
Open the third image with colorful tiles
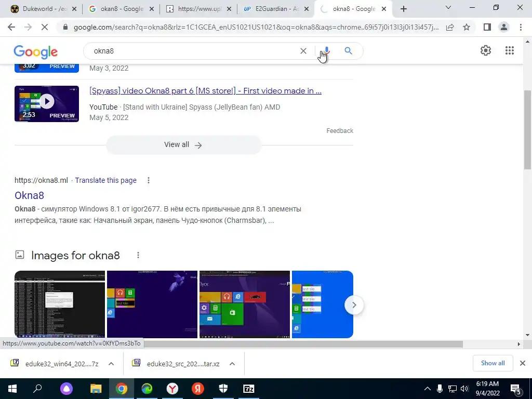pyautogui.click(x=245, y=304)
